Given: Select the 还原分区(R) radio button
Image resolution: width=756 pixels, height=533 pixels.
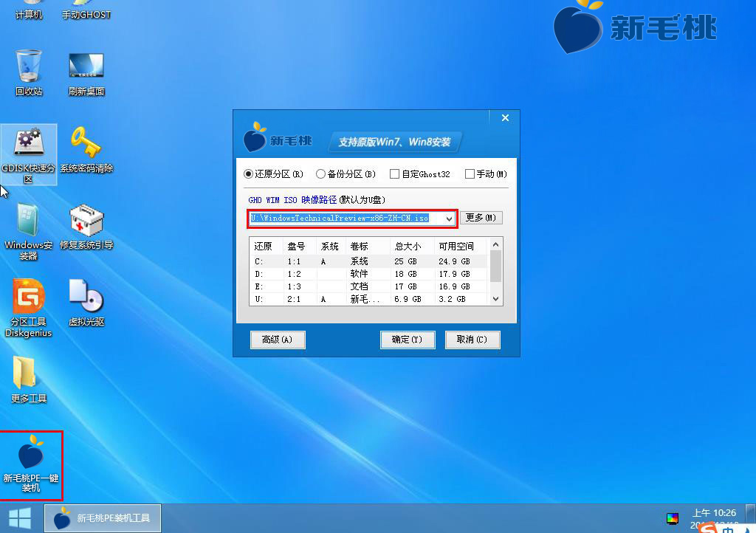Looking at the screenshot, I should [x=274, y=174].
